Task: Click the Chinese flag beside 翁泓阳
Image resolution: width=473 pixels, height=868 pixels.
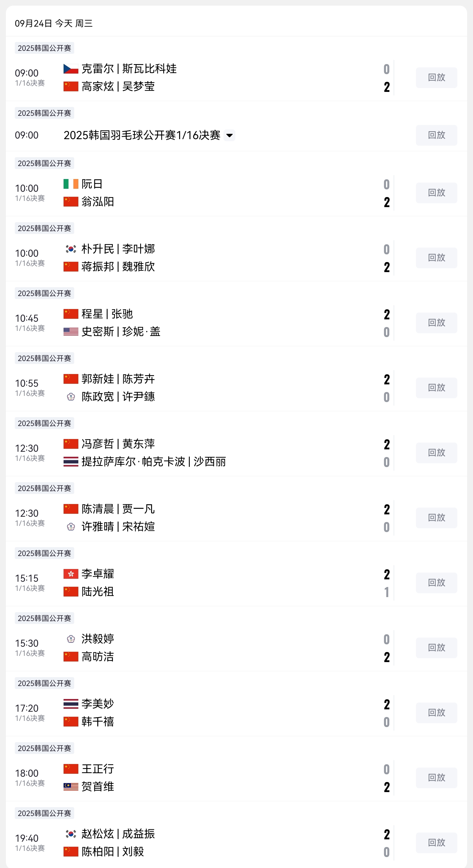Action: point(71,202)
